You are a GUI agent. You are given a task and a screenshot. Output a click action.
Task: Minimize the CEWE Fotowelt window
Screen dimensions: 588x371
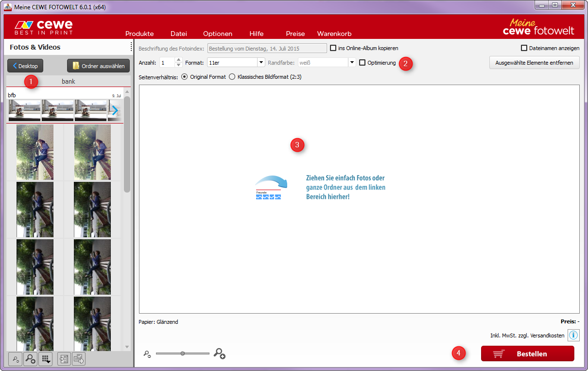[x=542, y=5]
